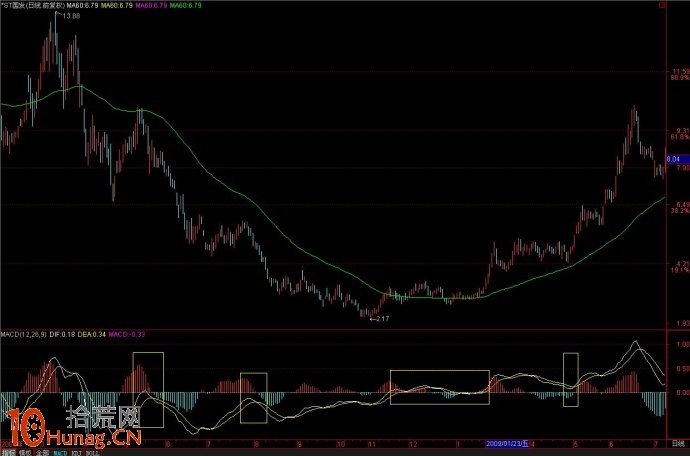Select the white MA60:6.79 label
Image resolution: width=690 pixels, height=456 pixels.
[x=82, y=5]
